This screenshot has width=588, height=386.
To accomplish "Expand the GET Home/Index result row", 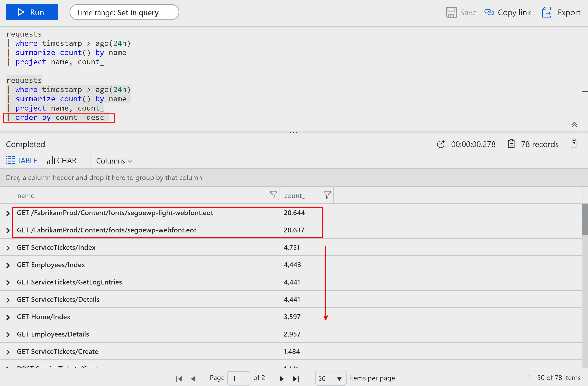I will (x=8, y=317).
